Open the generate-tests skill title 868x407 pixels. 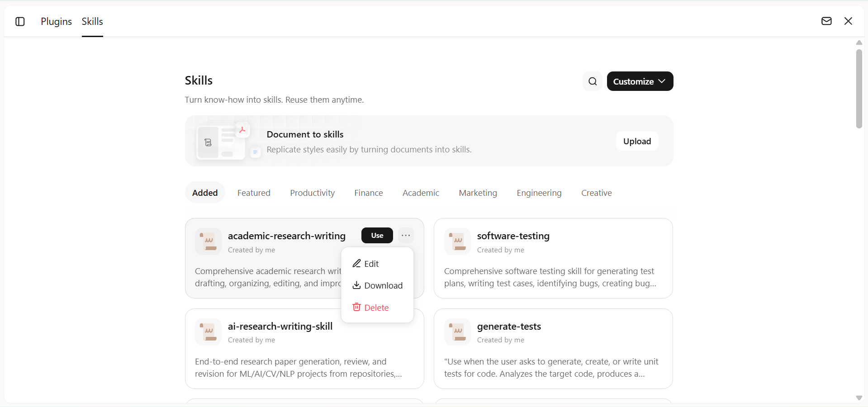point(509,326)
